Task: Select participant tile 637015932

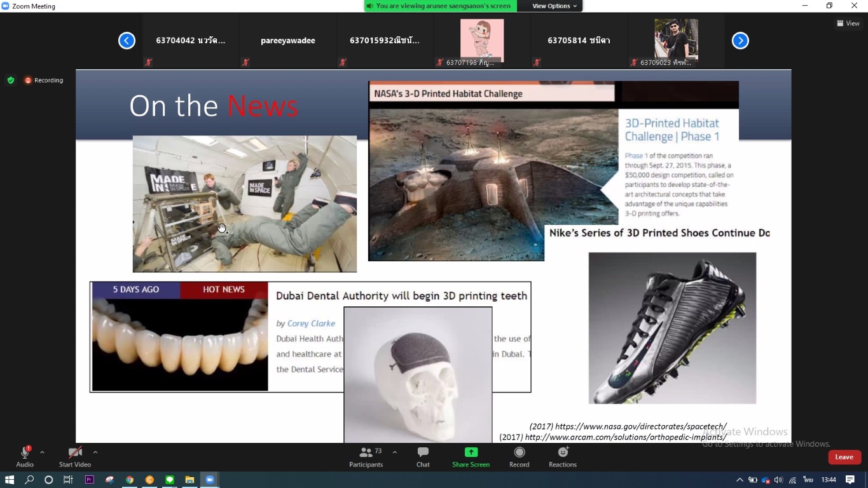Action: [x=385, y=41]
